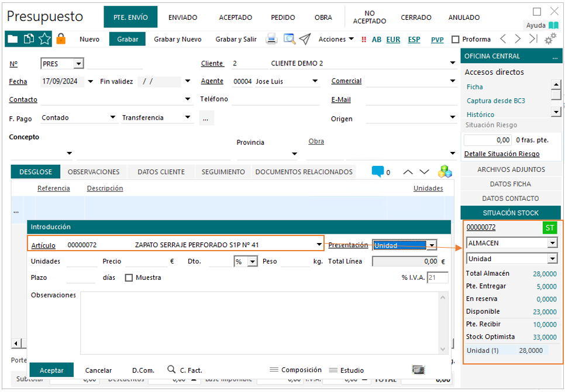Screen dimensions: 565x392
Task: Open the settings gears icon
Action: (550, 39)
